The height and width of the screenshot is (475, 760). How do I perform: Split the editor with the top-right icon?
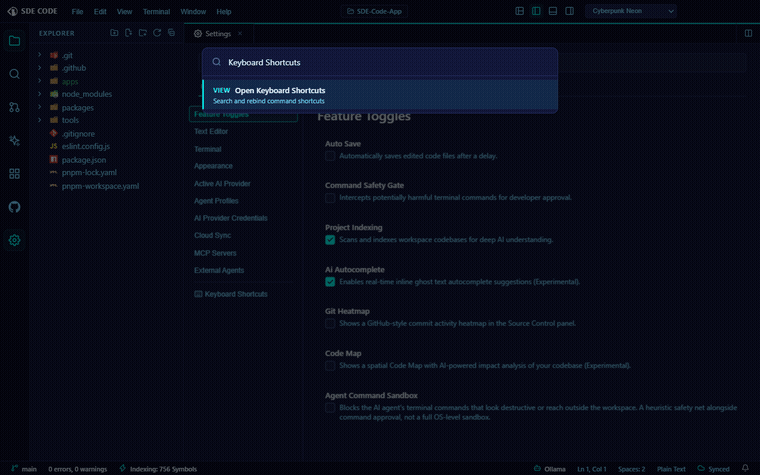point(748,33)
